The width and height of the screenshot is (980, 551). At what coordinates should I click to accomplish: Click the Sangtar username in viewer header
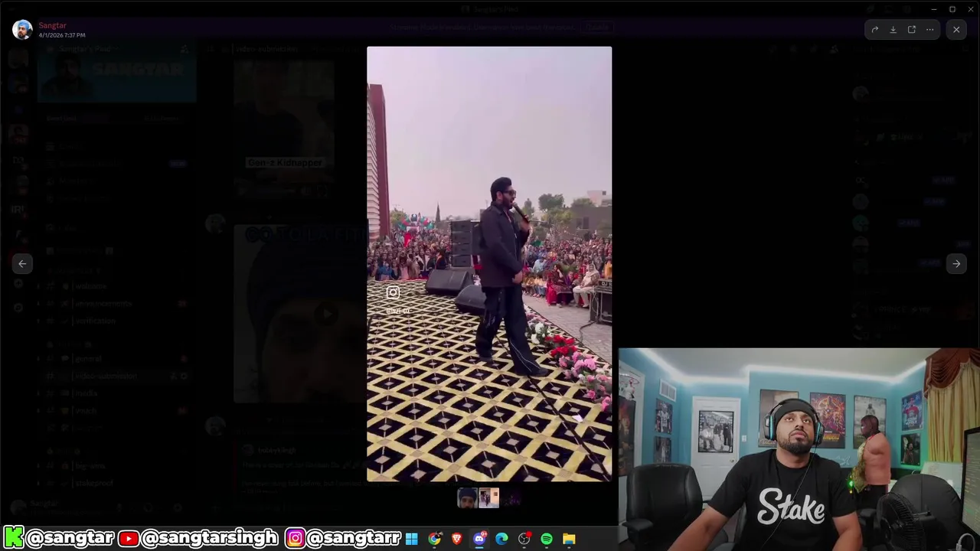[53, 25]
